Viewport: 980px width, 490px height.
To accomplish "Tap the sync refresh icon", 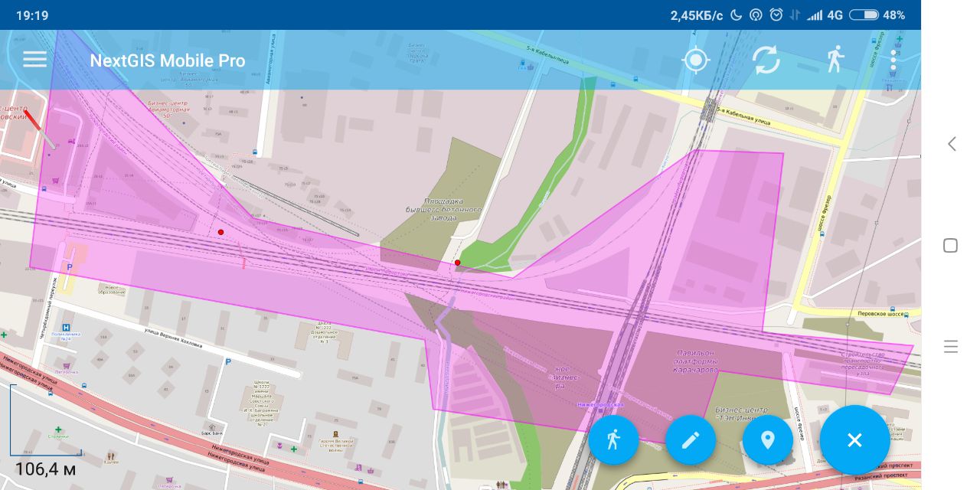I will pos(766,60).
